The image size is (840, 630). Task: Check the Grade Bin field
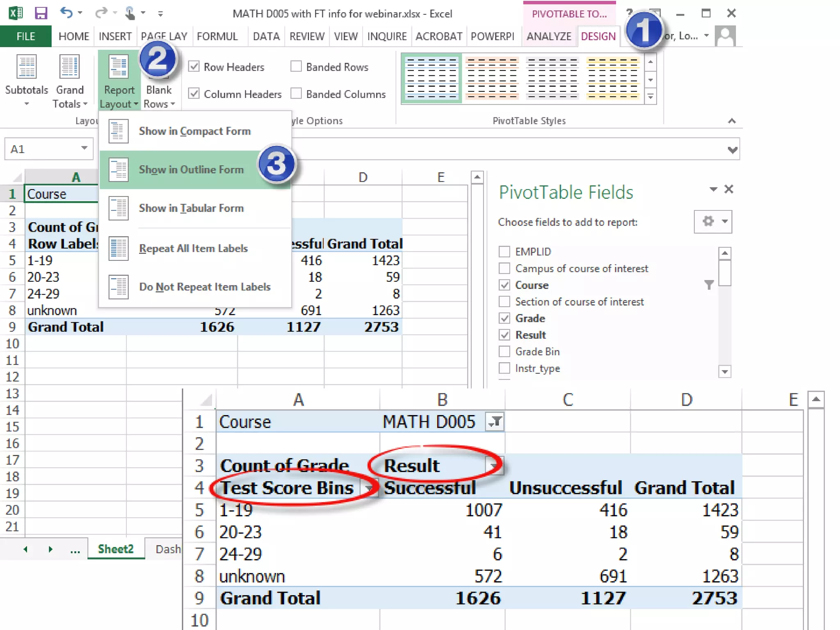(504, 352)
